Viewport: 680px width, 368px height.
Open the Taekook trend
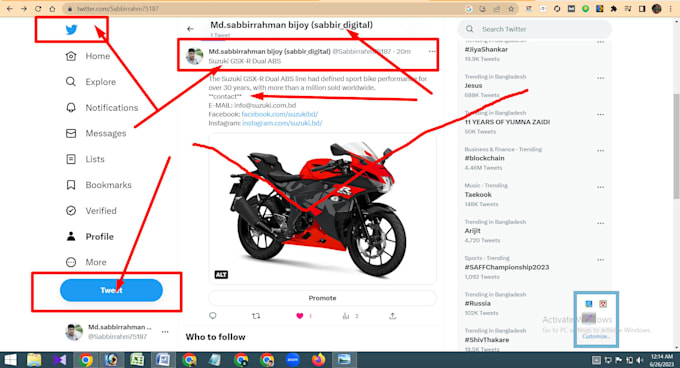click(478, 195)
